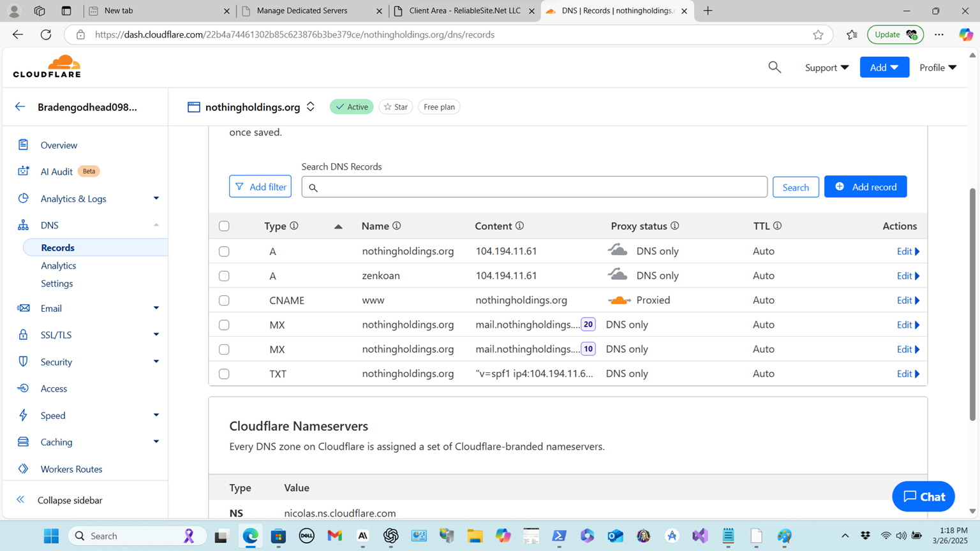Open the Chat support button

923,496
